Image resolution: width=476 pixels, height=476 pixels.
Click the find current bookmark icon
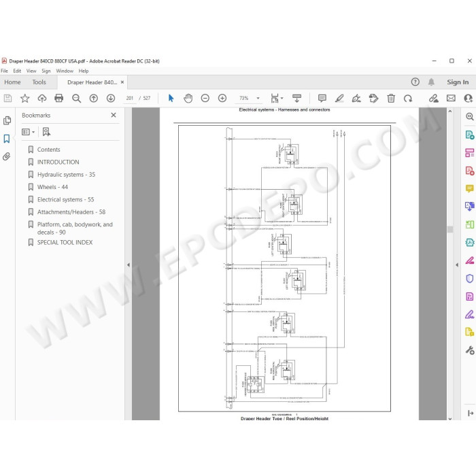pyautogui.click(x=46, y=132)
